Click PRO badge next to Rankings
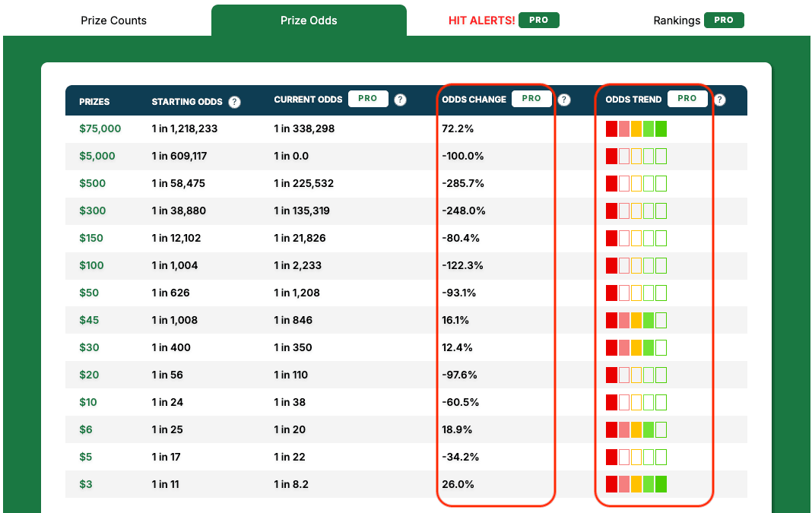 [724, 21]
